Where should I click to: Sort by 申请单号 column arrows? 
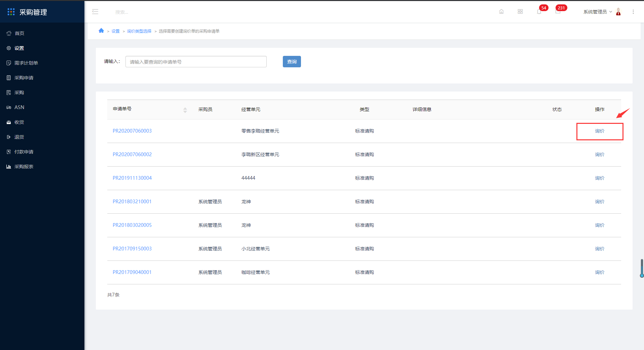click(185, 110)
